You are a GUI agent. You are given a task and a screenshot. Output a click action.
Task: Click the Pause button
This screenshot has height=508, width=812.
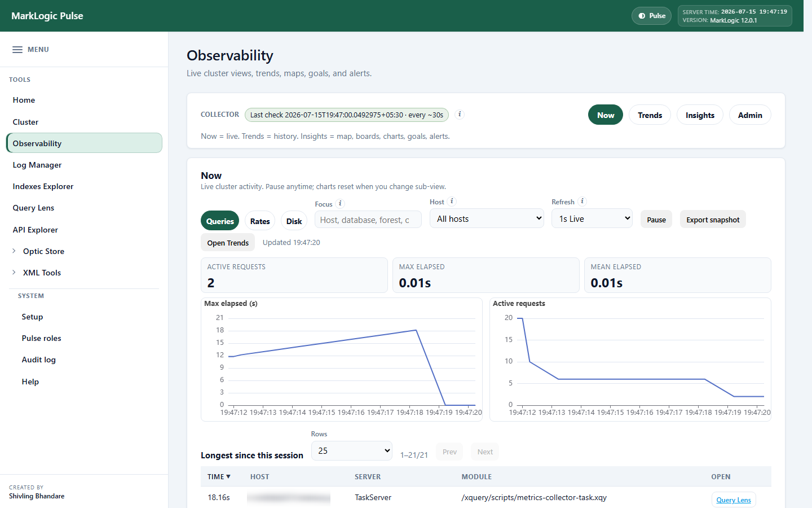click(656, 220)
